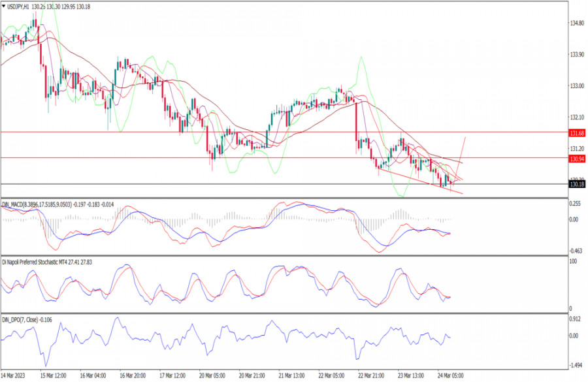Click the 24 Mar 05:00 time label
588x382 pixels.
(451, 375)
